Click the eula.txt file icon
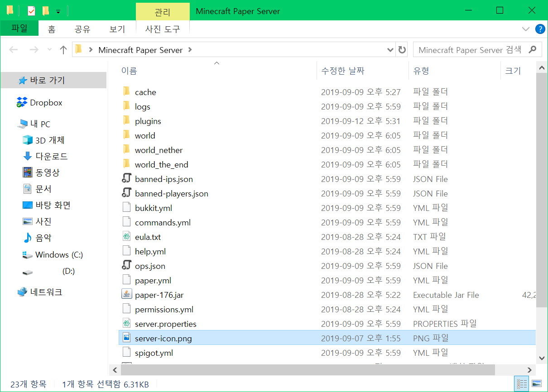 point(127,237)
